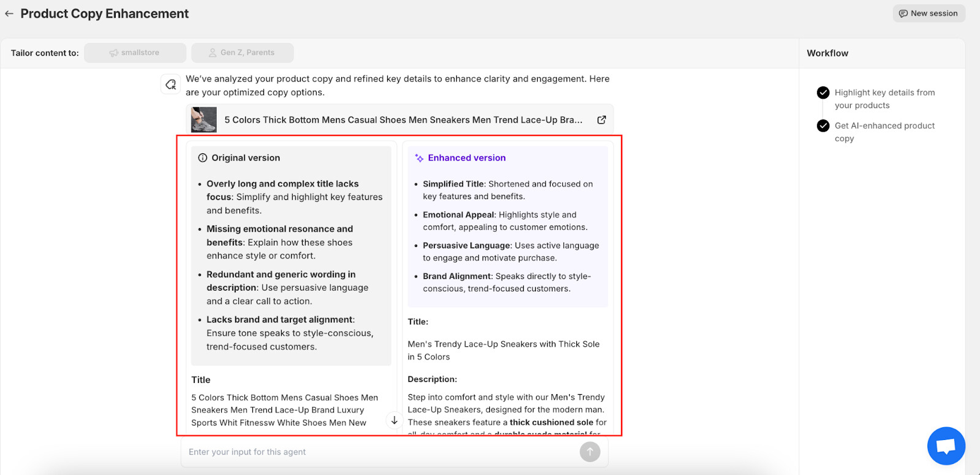Click the Emotional Appeal bullet text
Screen dimensions: 980x475
tap(505, 221)
